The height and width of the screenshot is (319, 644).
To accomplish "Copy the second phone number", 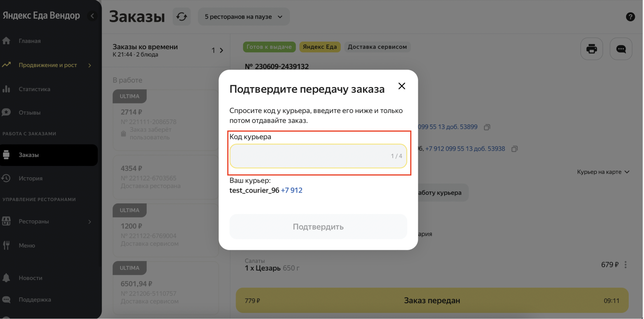I will [x=515, y=149].
